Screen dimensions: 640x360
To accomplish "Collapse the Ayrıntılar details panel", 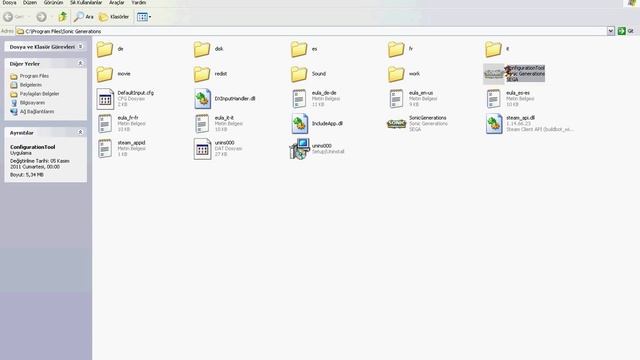I will pyautogui.click(x=80, y=133).
